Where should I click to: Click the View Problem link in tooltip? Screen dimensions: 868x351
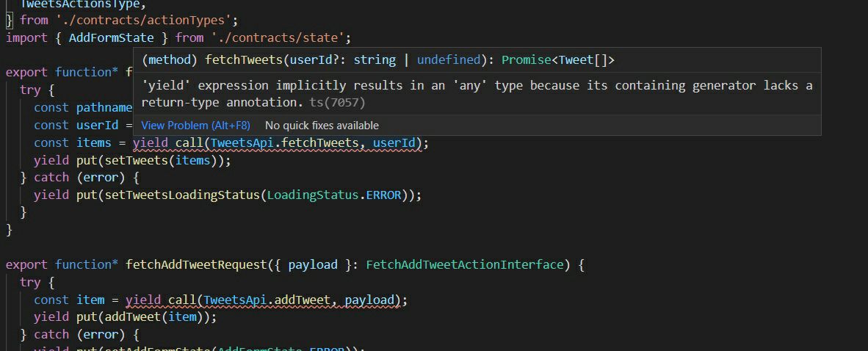pos(195,126)
